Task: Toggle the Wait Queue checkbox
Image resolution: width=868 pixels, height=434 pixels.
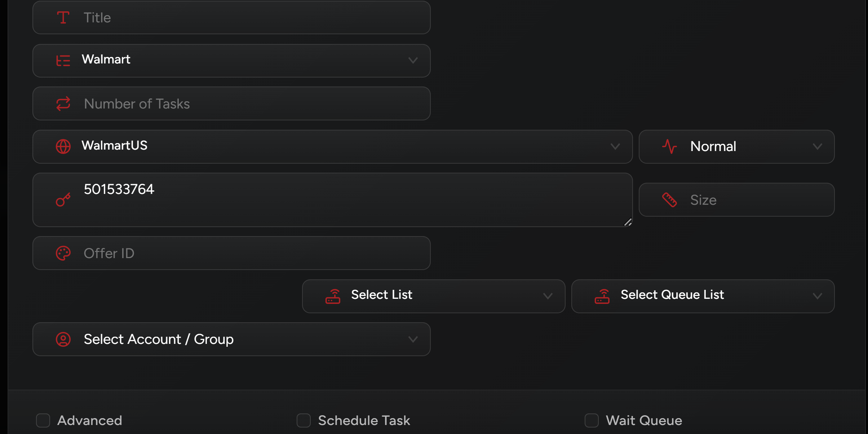Action: click(592, 420)
